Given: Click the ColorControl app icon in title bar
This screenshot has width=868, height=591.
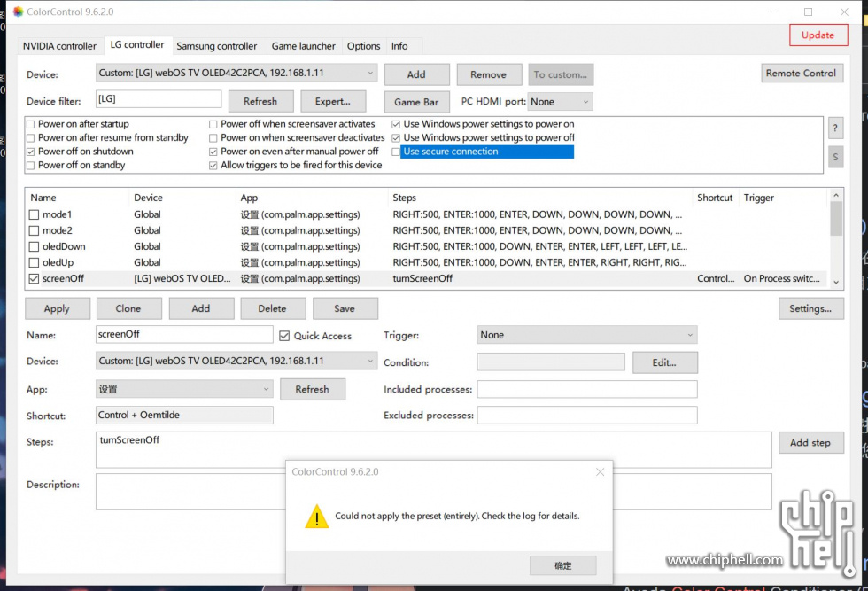Looking at the screenshot, I should [18, 12].
